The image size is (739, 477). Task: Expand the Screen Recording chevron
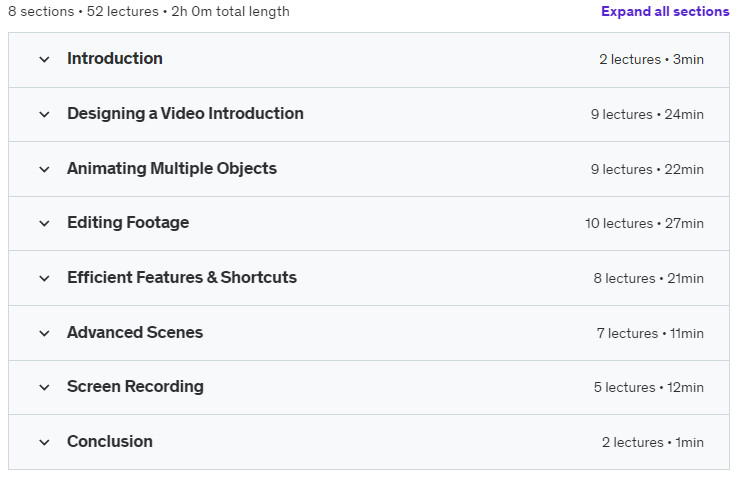[x=44, y=387]
